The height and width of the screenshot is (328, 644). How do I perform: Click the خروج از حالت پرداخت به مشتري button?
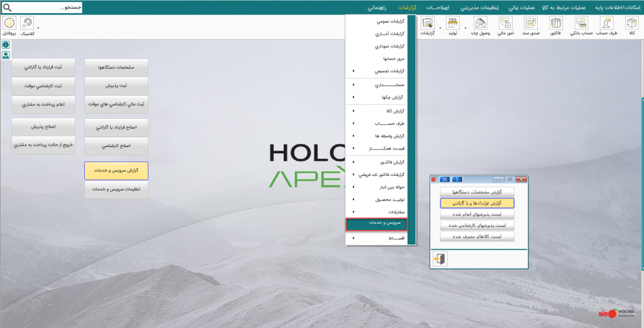point(43,145)
